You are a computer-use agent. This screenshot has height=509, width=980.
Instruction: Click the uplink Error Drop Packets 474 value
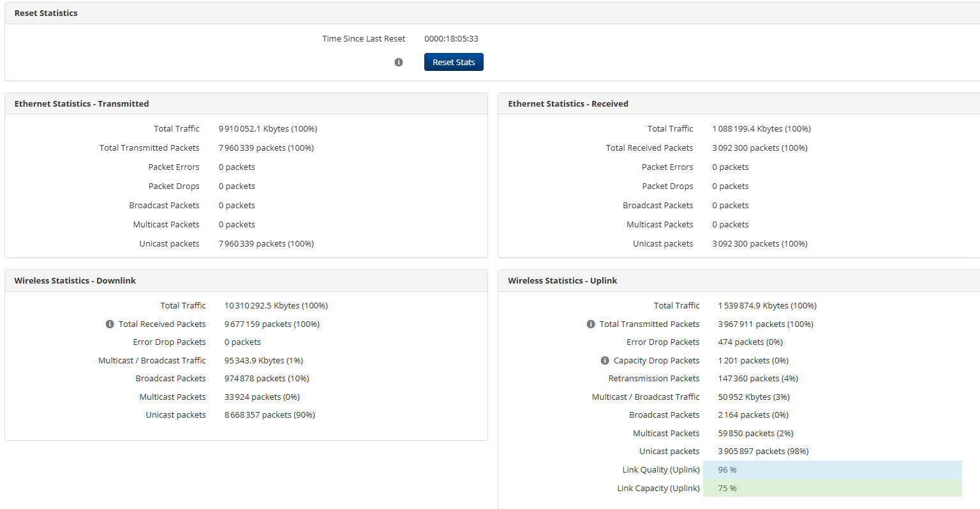pos(750,342)
